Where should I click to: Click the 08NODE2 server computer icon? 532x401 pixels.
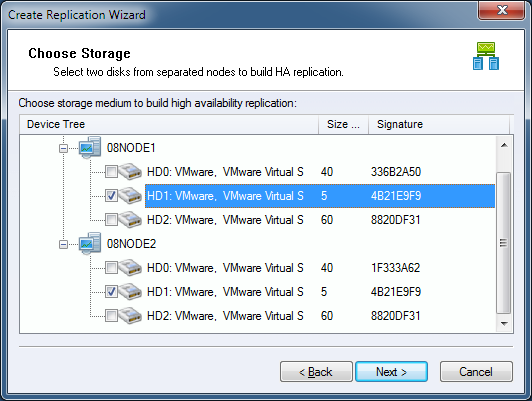[90, 244]
